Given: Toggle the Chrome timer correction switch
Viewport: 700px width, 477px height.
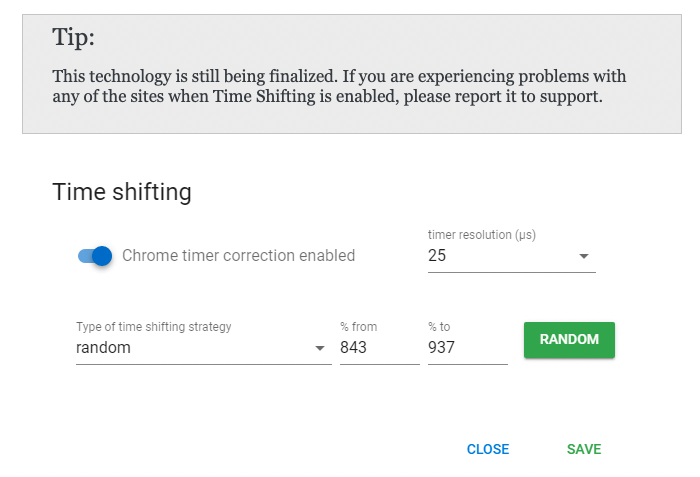Looking at the screenshot, I should click(x=95, y=256).
